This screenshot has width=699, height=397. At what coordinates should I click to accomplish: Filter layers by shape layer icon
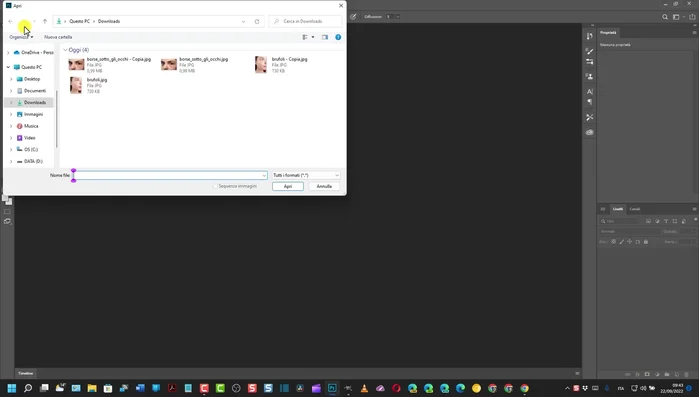coord(675,221)
